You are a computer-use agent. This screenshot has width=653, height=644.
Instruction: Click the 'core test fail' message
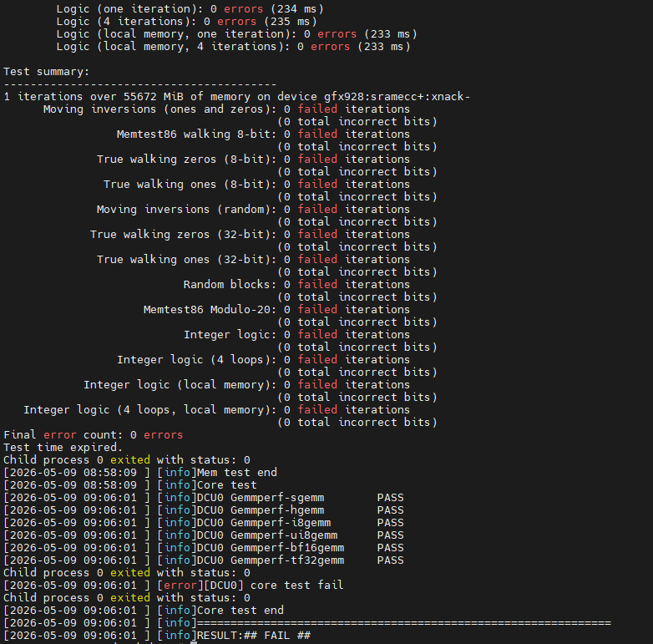tap(296, 586)
